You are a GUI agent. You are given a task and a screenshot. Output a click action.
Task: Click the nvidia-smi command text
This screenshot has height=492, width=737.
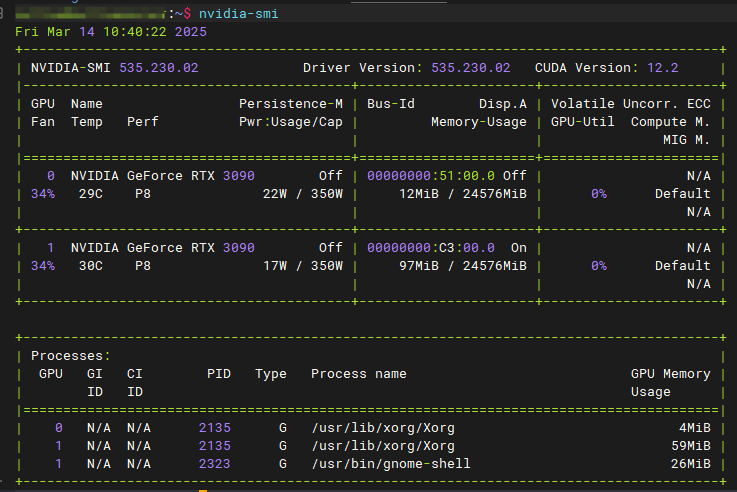tap(238, 14)
